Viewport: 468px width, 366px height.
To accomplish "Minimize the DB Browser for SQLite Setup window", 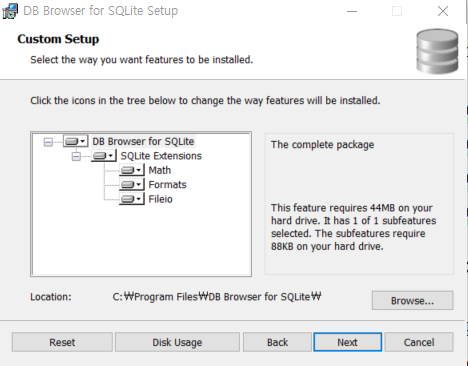I will pyautogui.click(x=352, y=11).
